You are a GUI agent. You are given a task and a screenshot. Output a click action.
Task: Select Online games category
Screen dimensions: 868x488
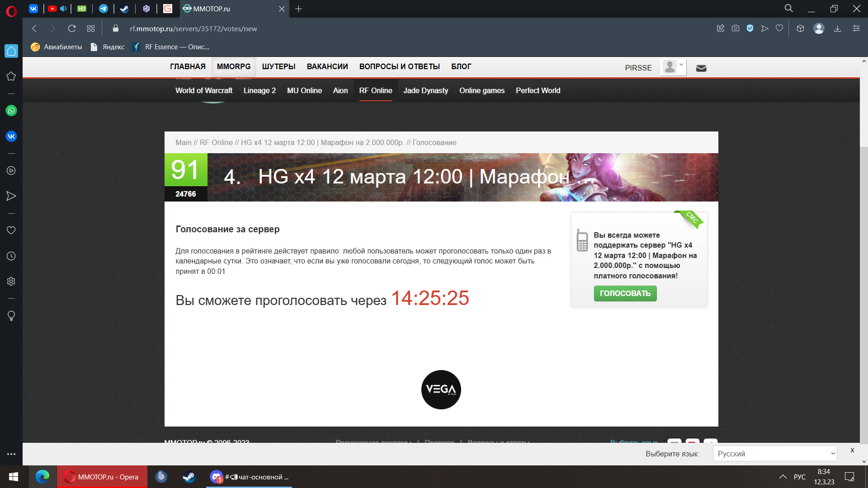pos(482,90)
